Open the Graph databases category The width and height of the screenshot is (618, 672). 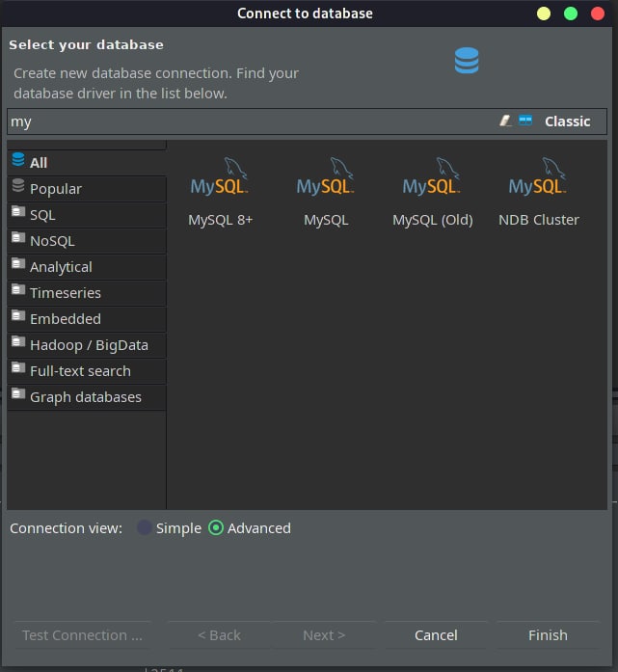(x=87, y=397)
